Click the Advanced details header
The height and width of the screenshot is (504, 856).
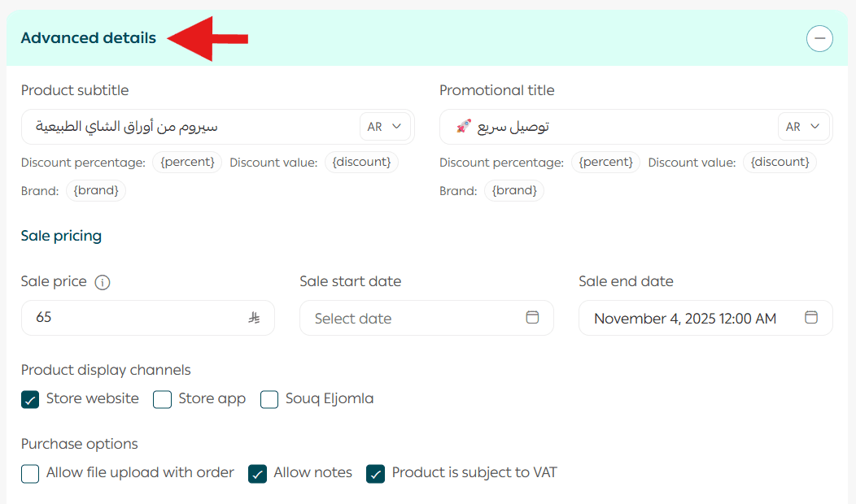click(89, 38)
